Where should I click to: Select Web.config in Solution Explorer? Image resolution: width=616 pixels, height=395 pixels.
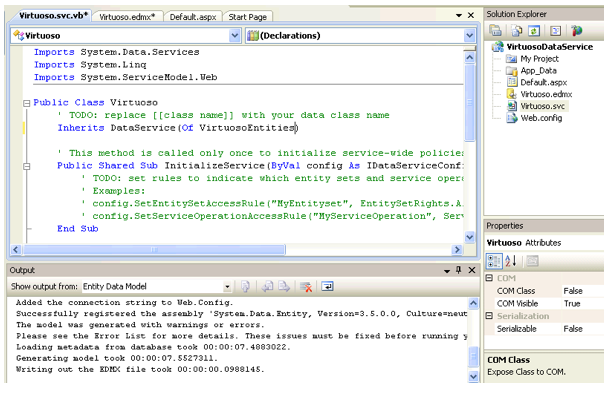click(541, 118)
